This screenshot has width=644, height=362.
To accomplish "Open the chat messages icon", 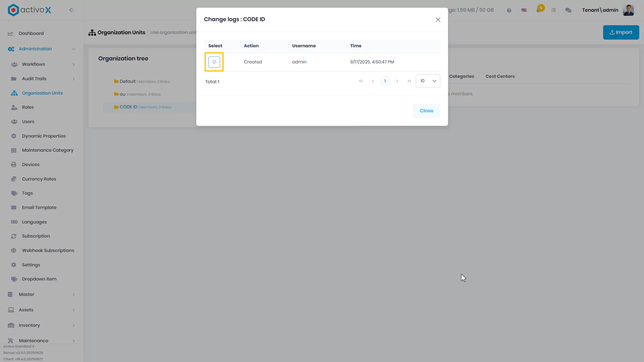I will (x=568, y=10).
